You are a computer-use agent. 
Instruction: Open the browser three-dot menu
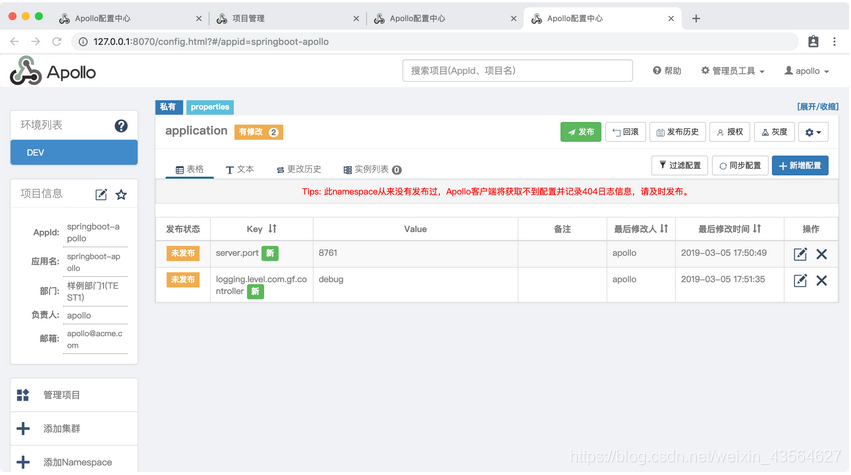pos(834,41)
